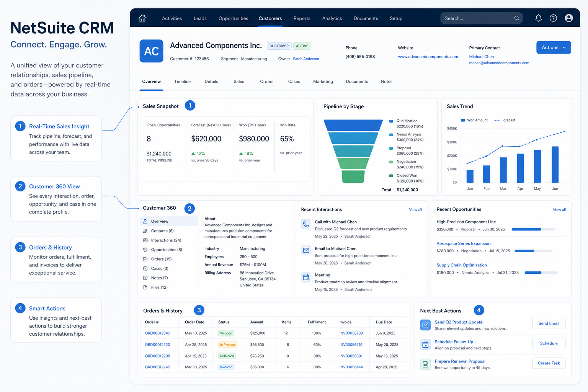Switch to the Sales tab
The height and width of the screenshot is (392, 588).
pyautogui.click(x=239, y=82)
